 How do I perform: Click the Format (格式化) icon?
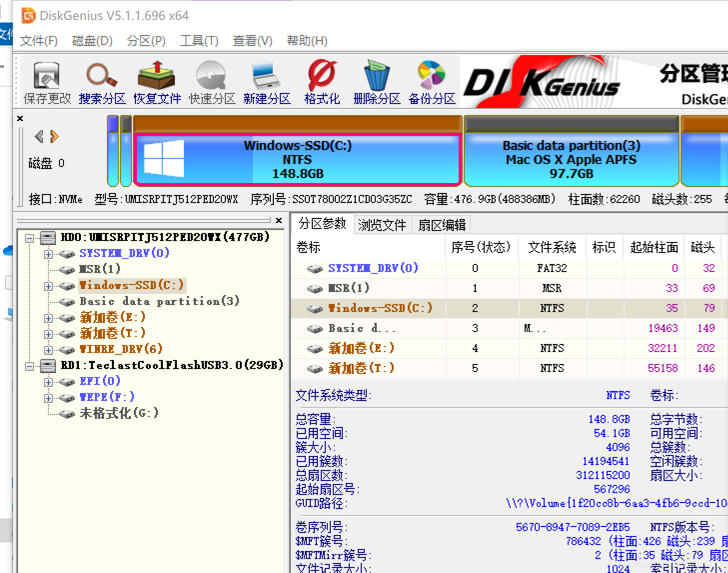[322, 83]
